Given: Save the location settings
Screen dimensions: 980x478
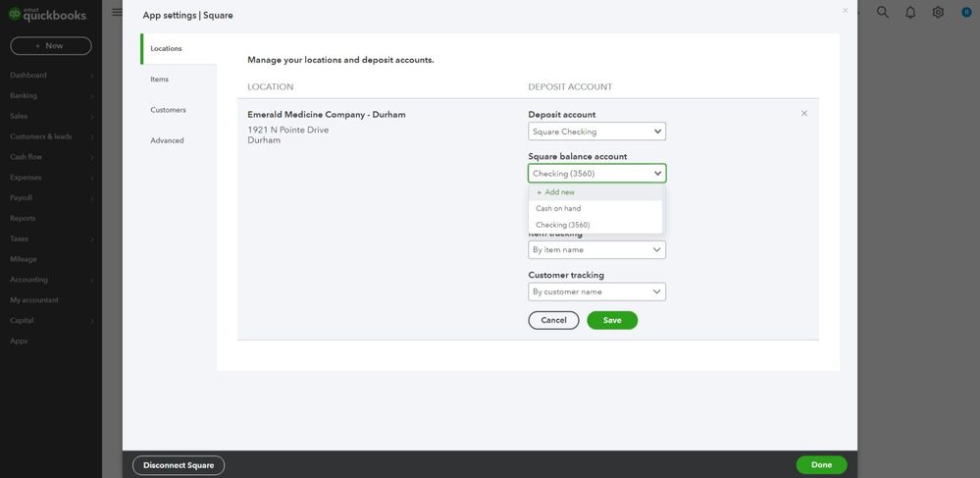Looking at the screenshot, I should point(612,320).
